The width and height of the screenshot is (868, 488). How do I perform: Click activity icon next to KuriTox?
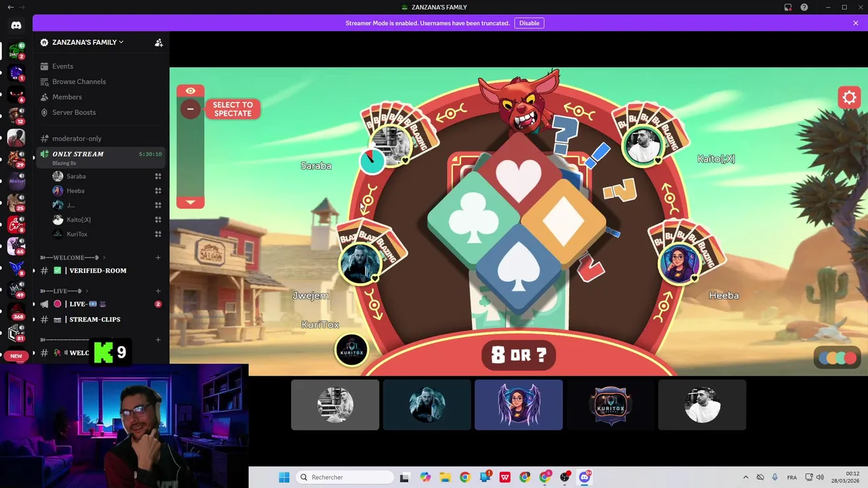coord(158,235)
